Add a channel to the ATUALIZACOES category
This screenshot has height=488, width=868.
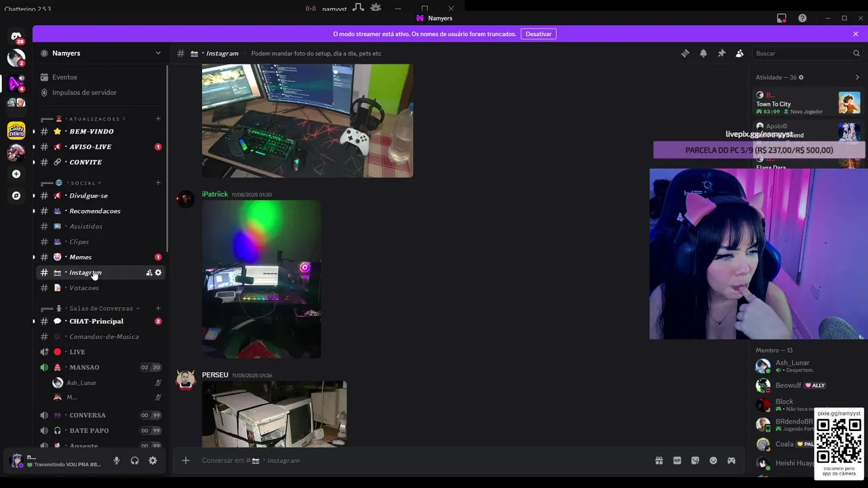158,119
